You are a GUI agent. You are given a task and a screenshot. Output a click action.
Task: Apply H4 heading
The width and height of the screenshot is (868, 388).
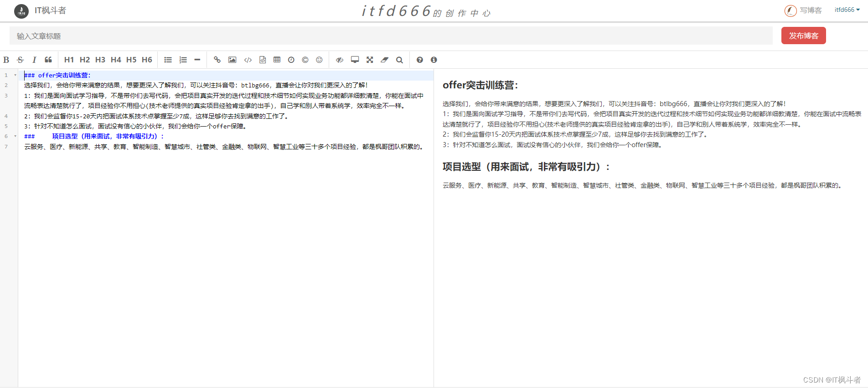[x=116, y=60]
